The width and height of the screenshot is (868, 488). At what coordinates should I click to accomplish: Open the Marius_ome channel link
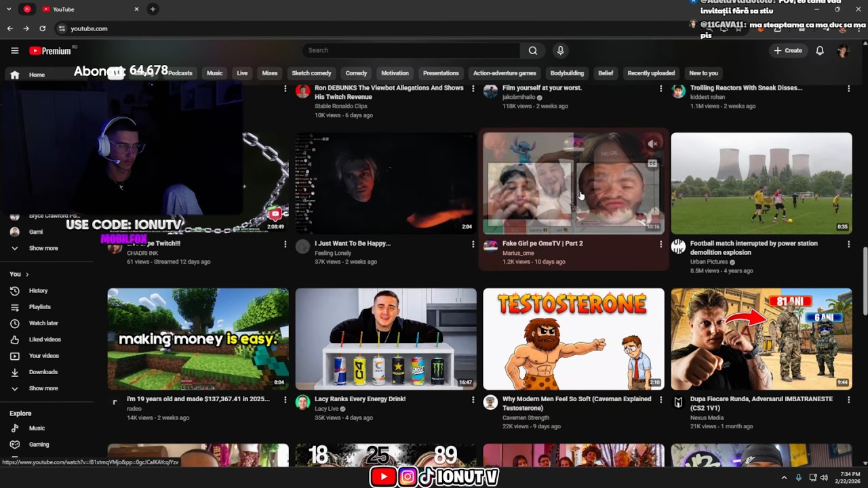click(518, 253)
